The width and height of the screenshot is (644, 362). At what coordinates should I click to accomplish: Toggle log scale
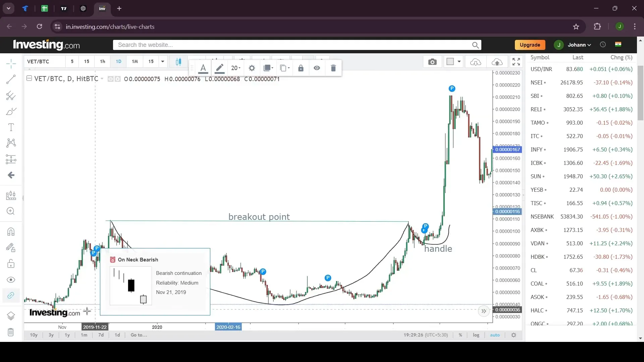[476, 335]
